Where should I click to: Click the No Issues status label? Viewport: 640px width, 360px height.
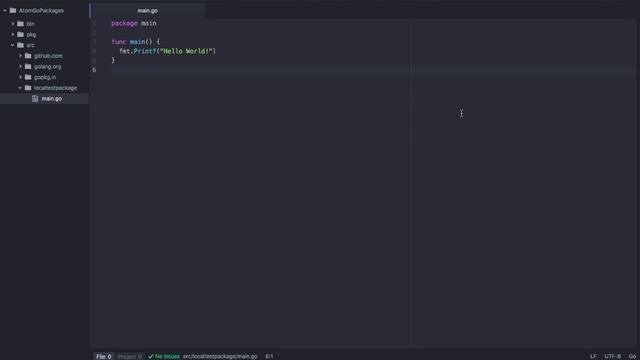point(167,356)
